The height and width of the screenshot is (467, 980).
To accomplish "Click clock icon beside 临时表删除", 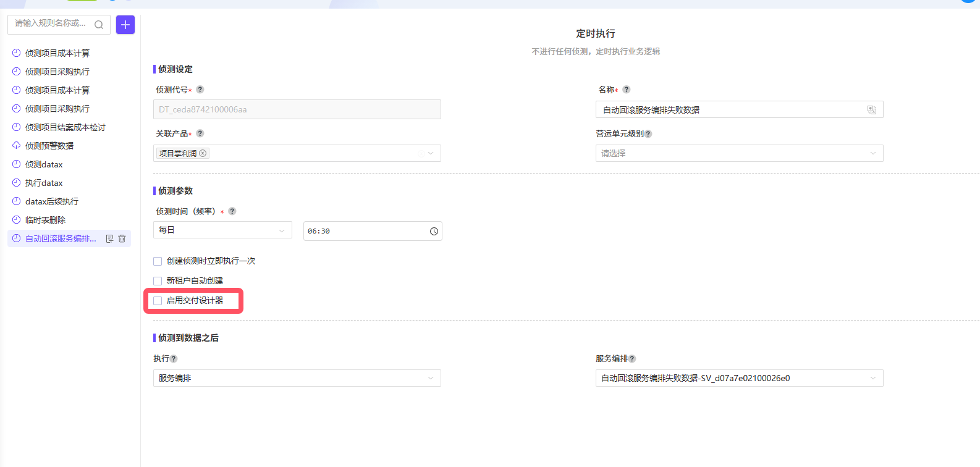I will click(17, 220).
